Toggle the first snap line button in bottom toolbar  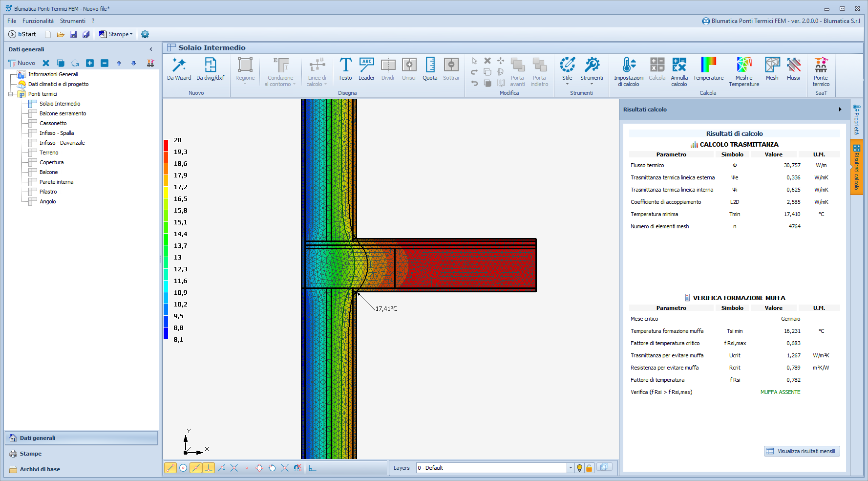pyautogui.click(x=170, y=468)
